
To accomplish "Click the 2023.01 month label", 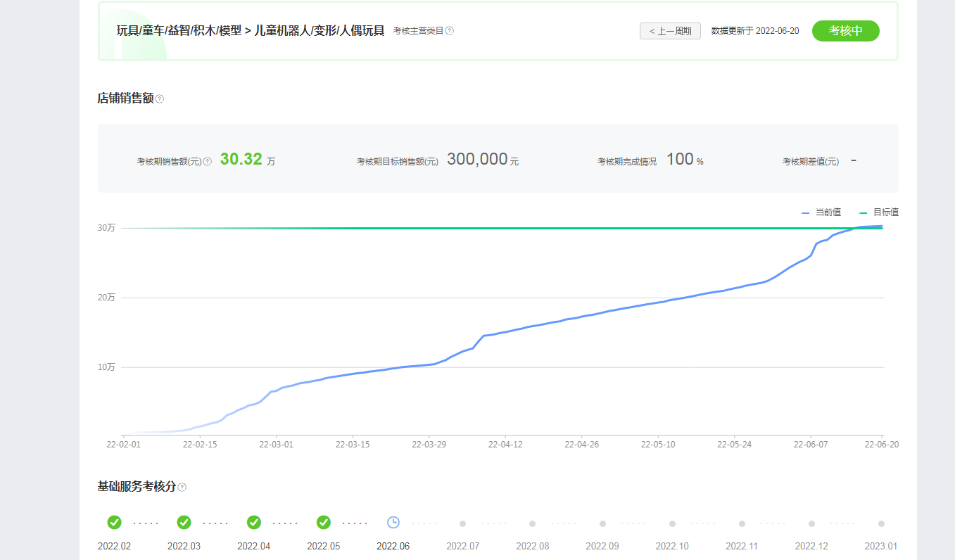I will 881,546.
